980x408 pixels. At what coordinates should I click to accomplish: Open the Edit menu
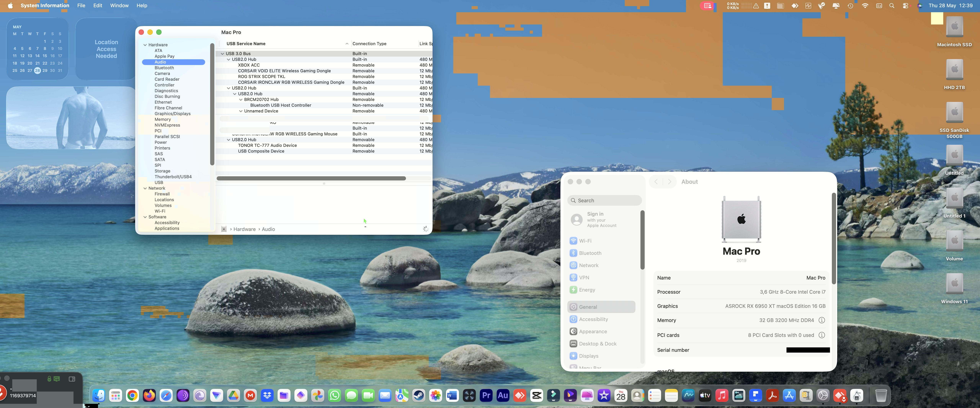click(x=98, y=6)
